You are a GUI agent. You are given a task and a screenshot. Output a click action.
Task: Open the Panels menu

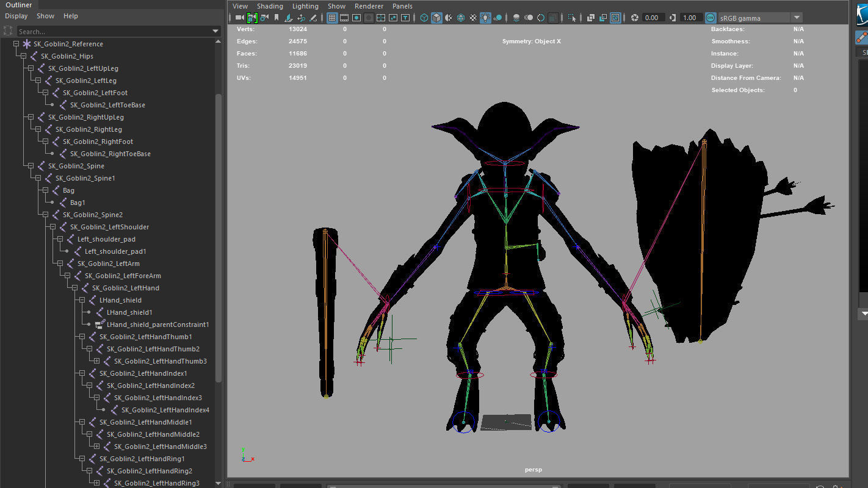[402, 6]
